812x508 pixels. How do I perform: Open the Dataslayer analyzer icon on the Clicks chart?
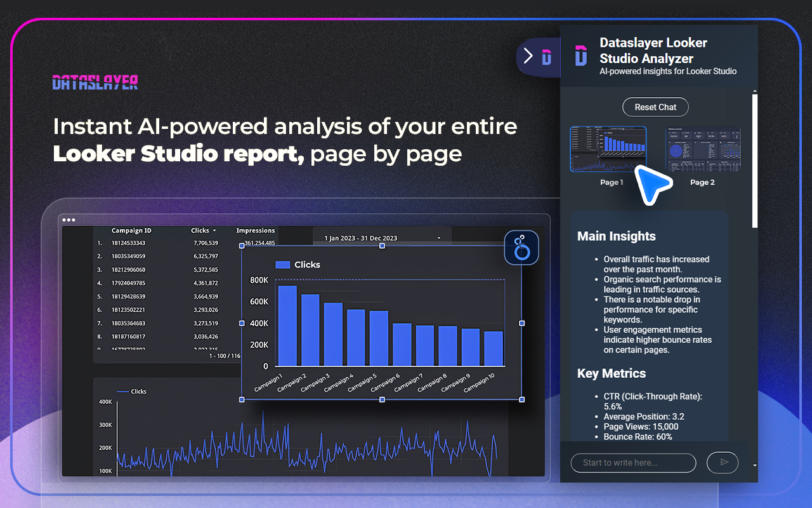(521, 247)
